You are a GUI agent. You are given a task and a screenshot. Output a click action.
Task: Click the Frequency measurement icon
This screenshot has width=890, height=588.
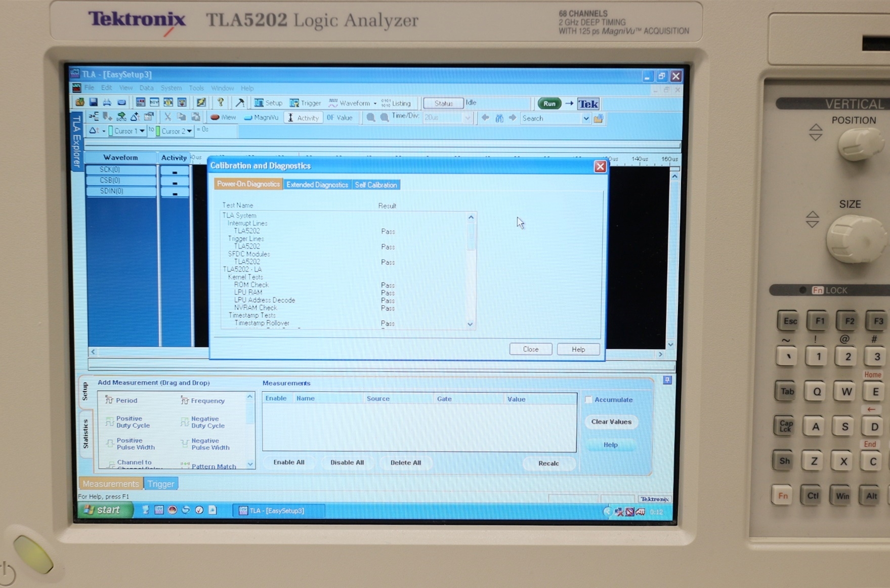[x=185, y=400]
